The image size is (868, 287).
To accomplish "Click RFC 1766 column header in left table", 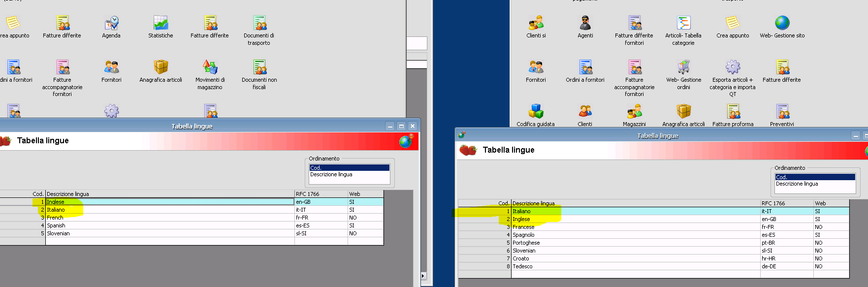I will 321,194.
